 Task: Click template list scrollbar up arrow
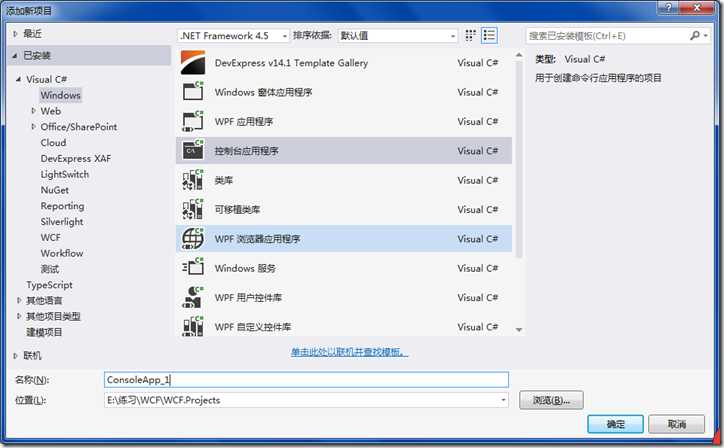pos(519,55)
